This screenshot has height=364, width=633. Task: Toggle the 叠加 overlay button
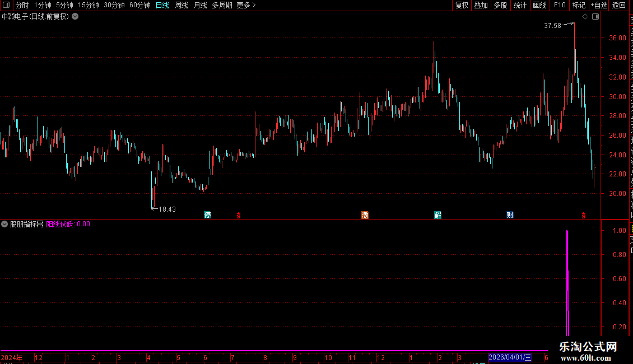point(481,5)
